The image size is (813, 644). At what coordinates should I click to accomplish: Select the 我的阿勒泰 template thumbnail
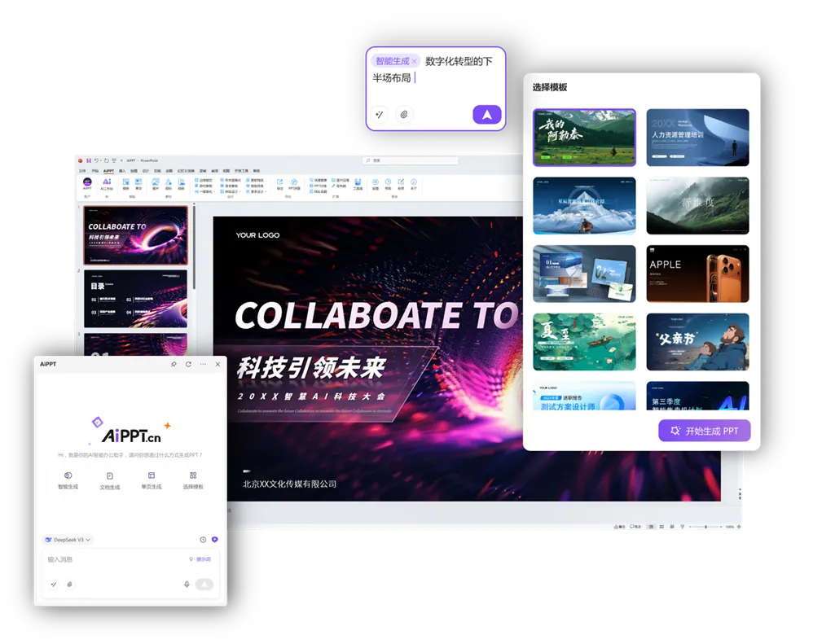point(584,138)
